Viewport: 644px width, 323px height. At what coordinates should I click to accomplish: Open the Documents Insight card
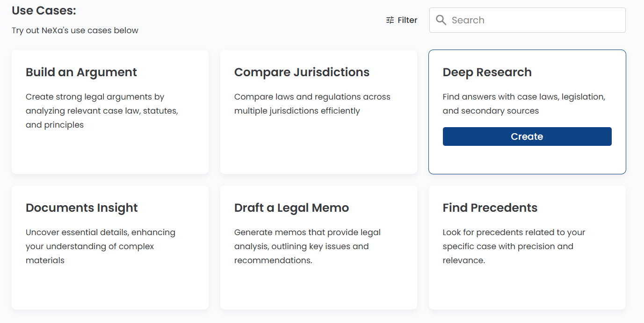pyautogui.click(x=110, y=247)
